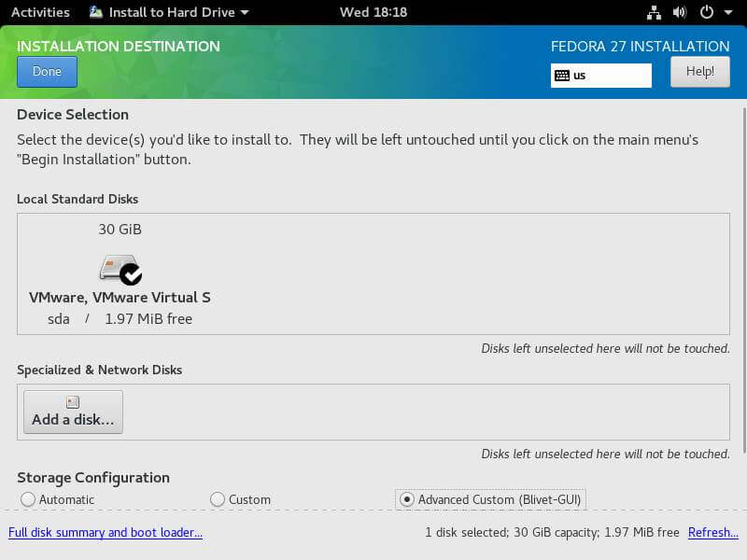Click the Storage Configuration heading

pos(93,478)
